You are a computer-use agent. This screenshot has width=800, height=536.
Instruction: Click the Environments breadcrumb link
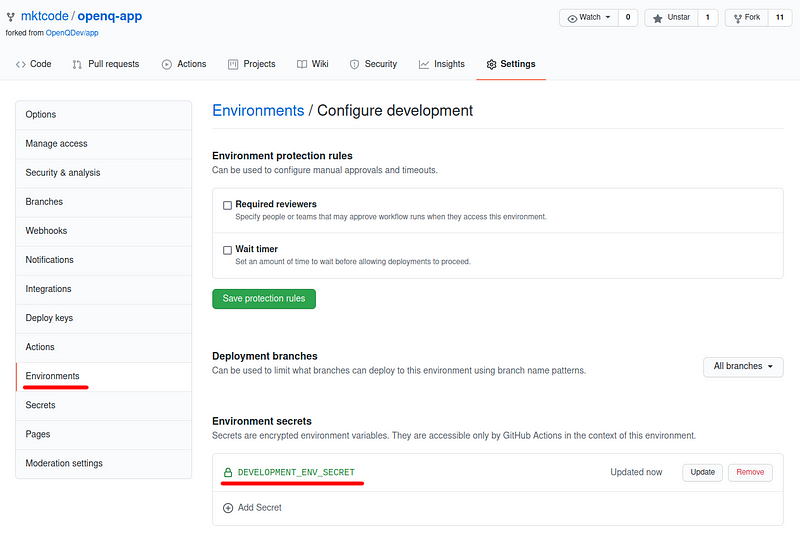[x=258, y=111]
